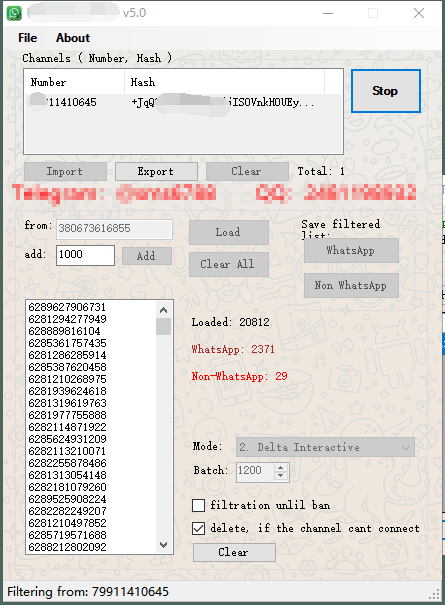Select number 6285719571688 in list
This screenshot has height=605, width=445.
67,535
